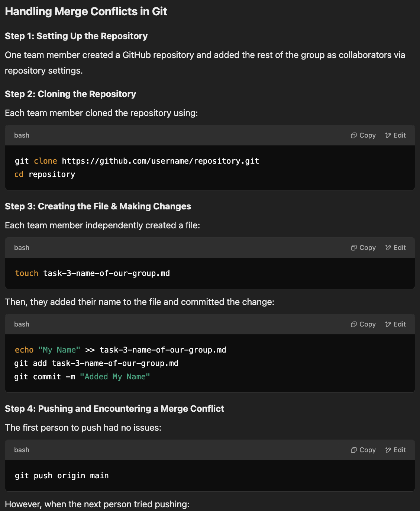Viewport: 420px width, 511px height.
Task: Click the bash label above git push
Action: click(x=22, y=450)
